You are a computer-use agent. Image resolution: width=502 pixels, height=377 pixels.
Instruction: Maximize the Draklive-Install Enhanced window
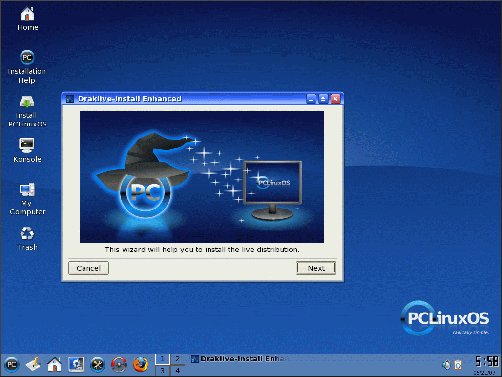323,99
